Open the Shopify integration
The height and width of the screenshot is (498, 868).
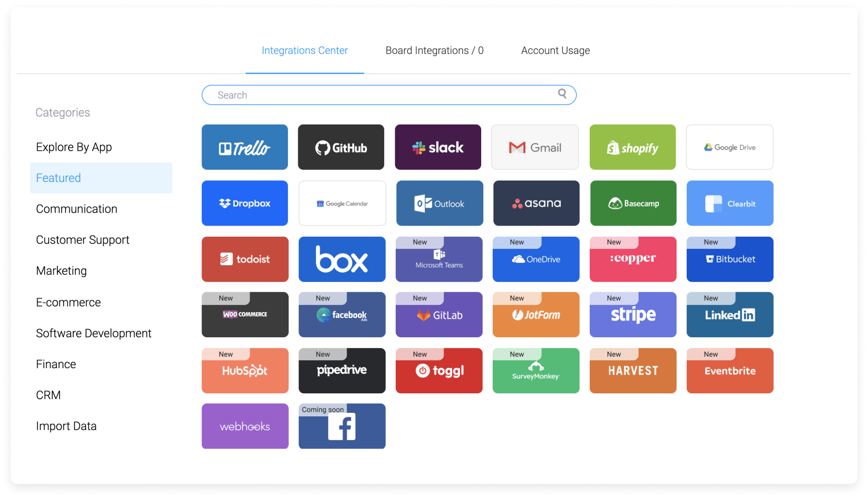tap(632, 147)
